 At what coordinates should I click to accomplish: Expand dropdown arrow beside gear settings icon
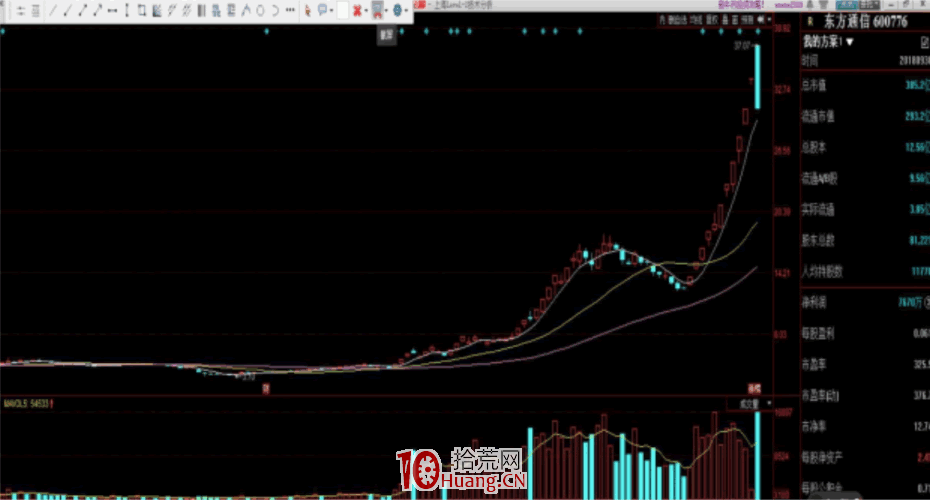coord(407,11)
